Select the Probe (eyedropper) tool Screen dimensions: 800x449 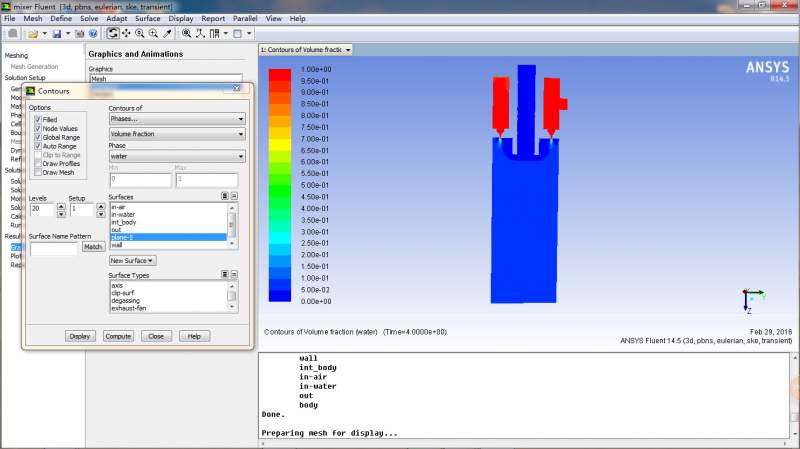click(167, 34)
